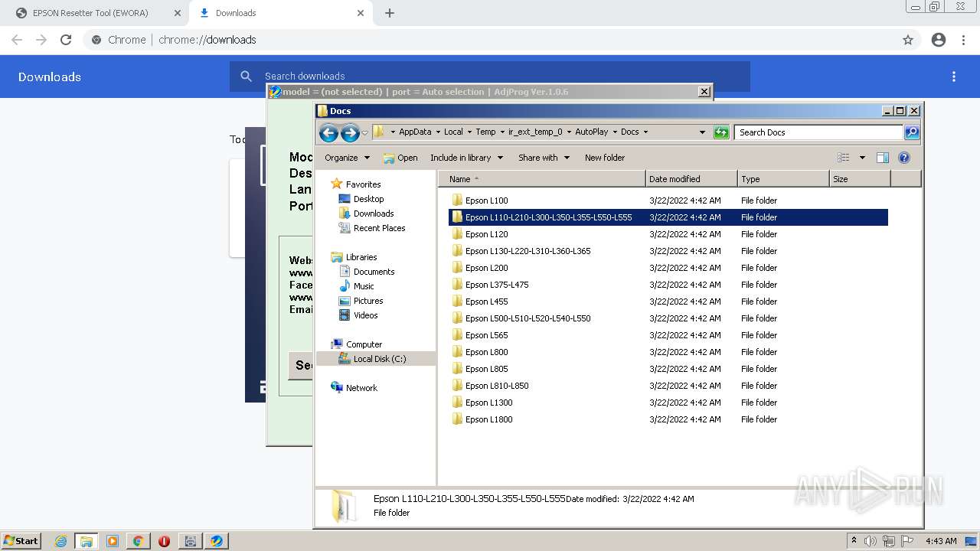980x551 pixels.
Task: Click the Open toolbar button
Action: pos(400,158)
